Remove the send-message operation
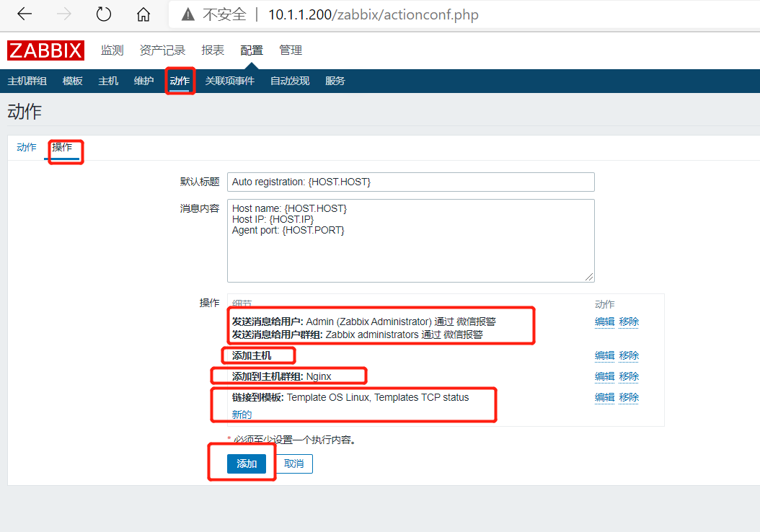This screenshot has width=760, height=532. [x=629, y=322]
